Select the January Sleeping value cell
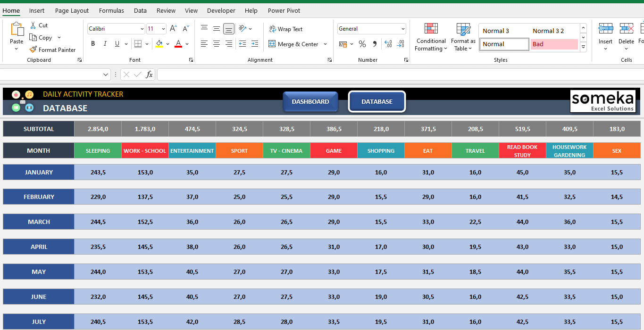The image size is (644, 330). (98, 172)
